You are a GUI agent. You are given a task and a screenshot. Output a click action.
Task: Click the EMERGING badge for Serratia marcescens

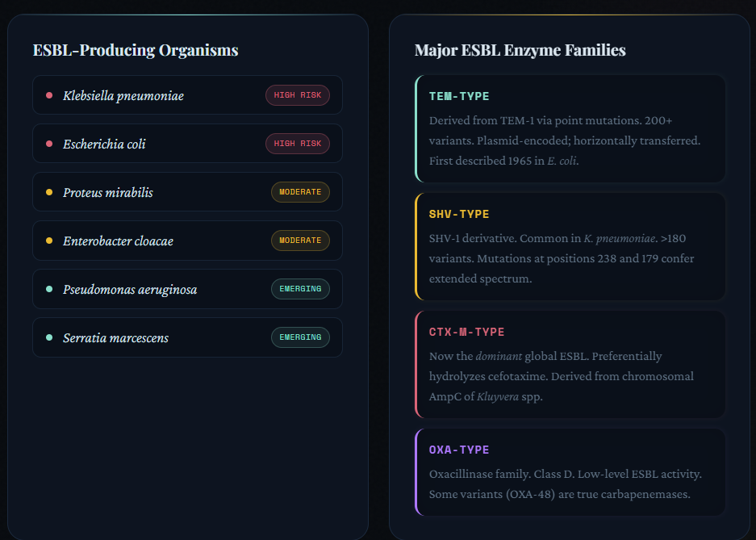click(300, 337)
